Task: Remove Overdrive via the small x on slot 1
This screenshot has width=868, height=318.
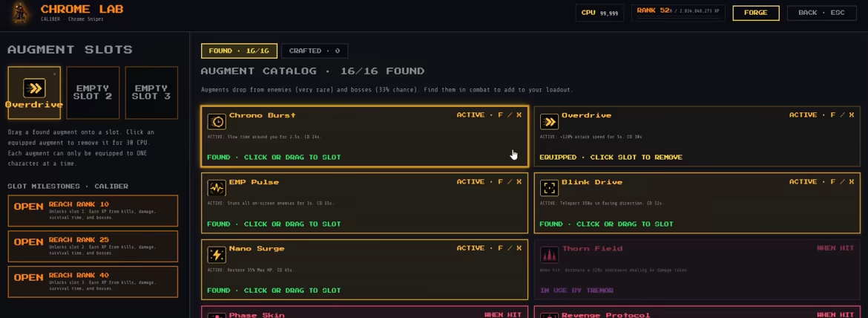Action: tap(55, 74)
